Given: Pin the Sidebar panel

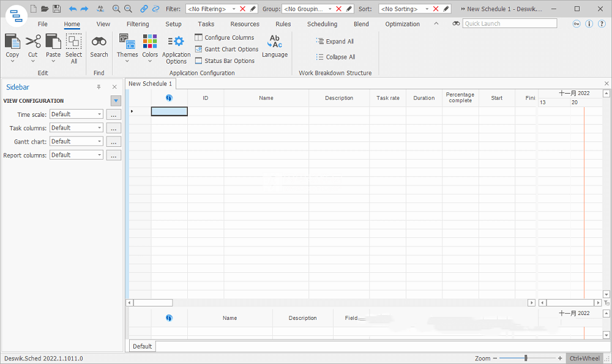Looking at the screenshot, I should pos(99,87).
